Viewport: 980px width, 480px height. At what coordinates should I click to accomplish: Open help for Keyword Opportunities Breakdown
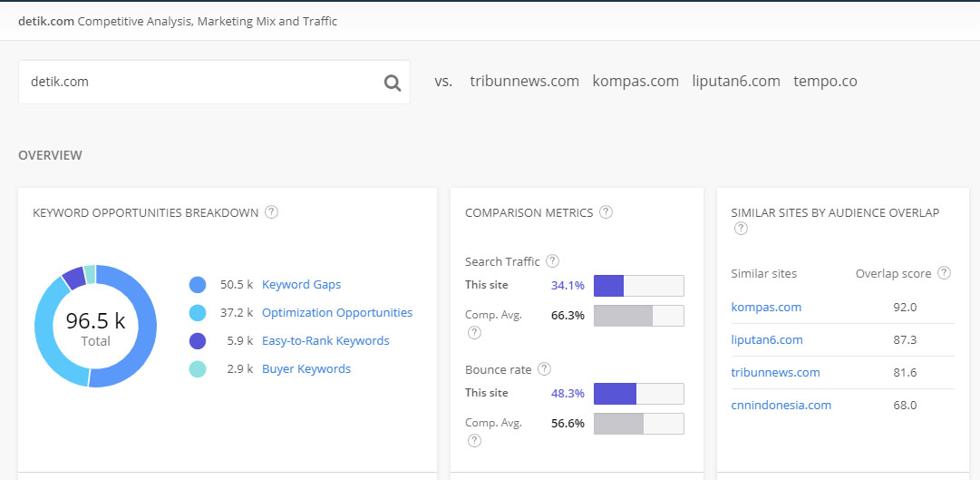pos(271,212)
